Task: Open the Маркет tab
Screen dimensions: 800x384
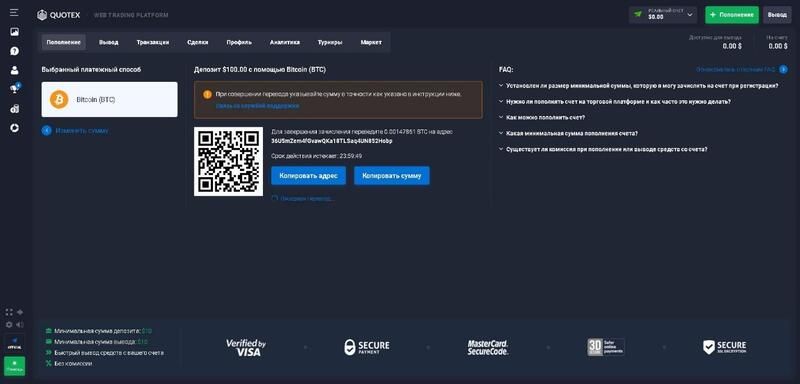Action: 371,42
